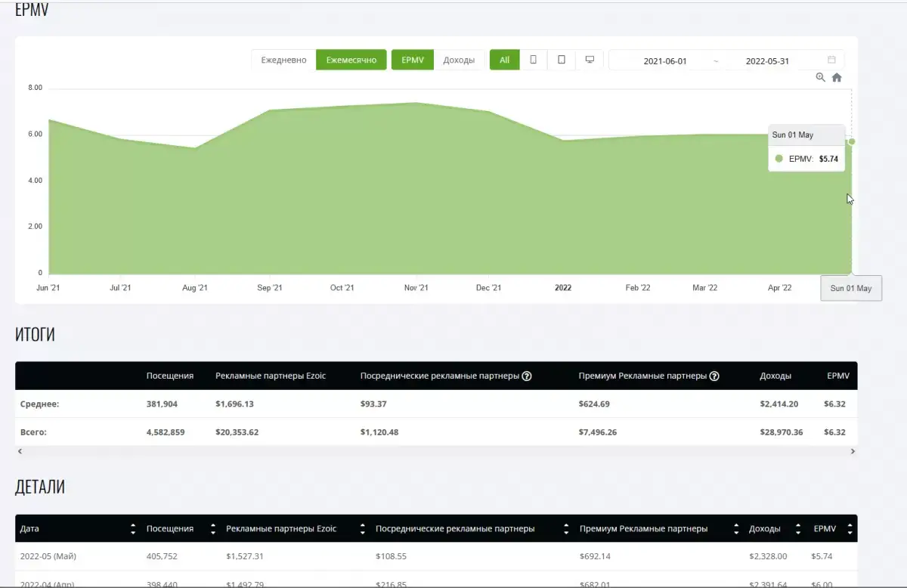The image size is (907, 588).
Task: Select the All devices tab
Action: point(504,60)
